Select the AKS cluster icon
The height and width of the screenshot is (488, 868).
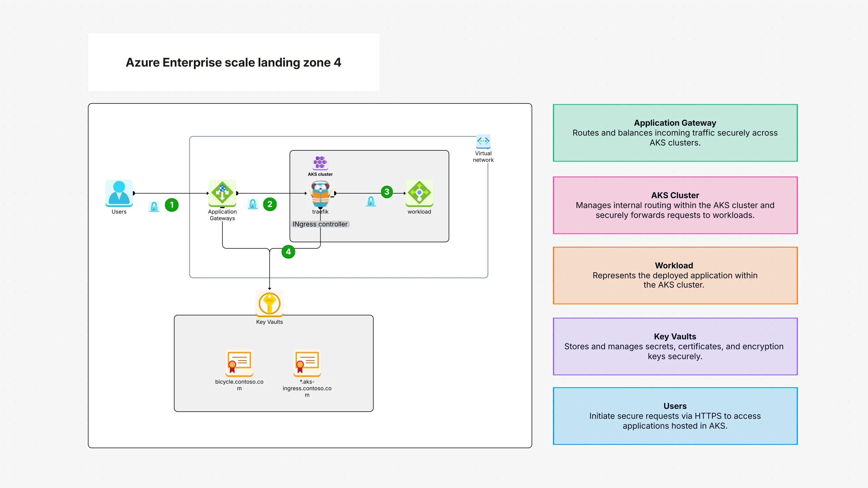320,163
